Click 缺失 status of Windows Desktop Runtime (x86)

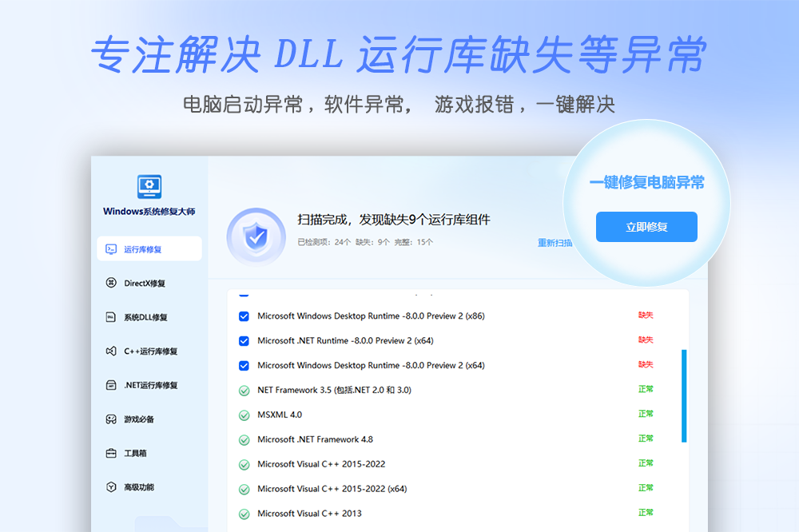coord(646,316)
